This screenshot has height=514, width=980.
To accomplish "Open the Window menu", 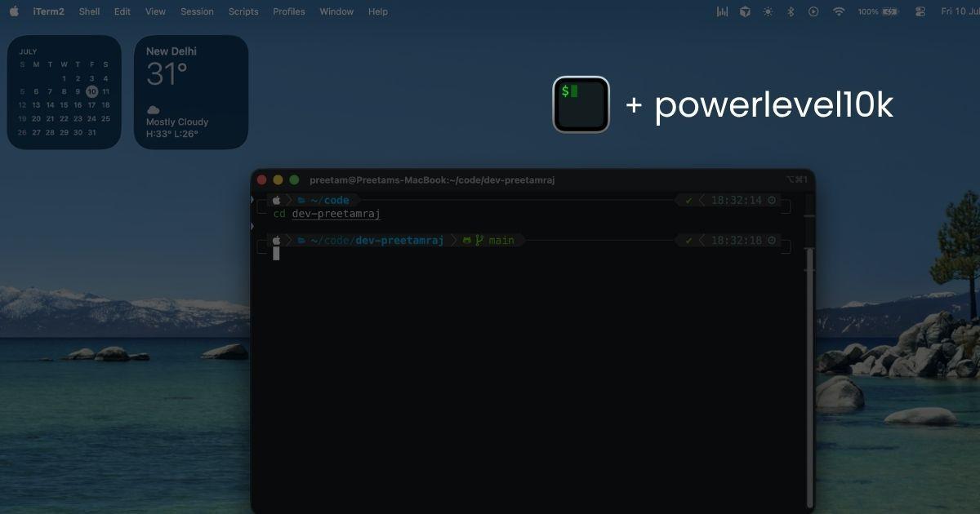I will click(x=336, y=11).
